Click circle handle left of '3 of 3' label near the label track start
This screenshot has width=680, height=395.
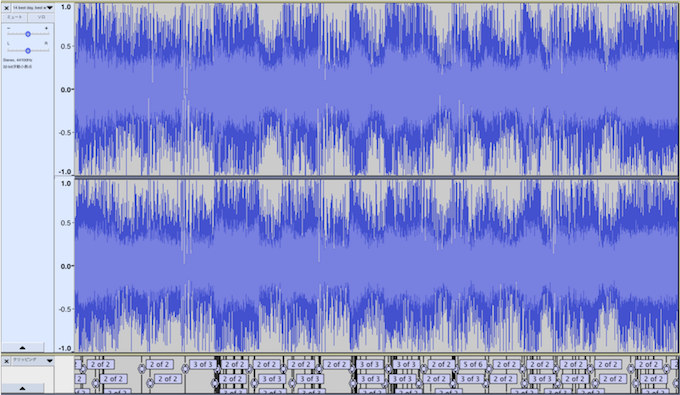[x=185, y=369]
